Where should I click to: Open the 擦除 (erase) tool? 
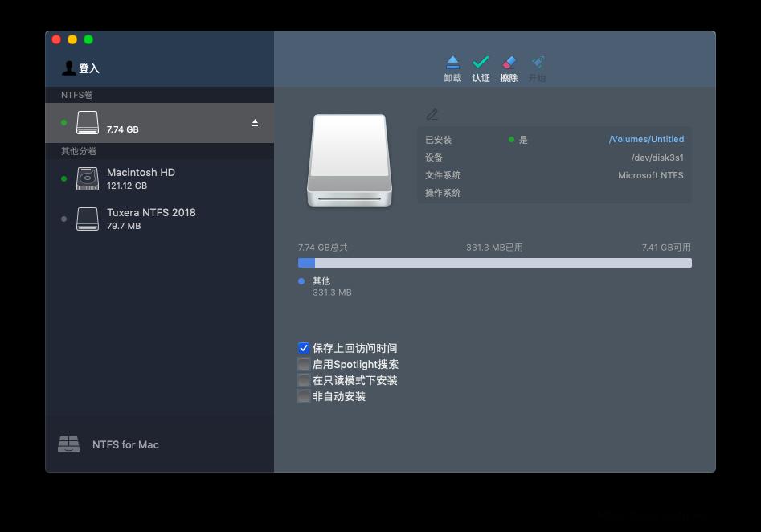[509, 68]
